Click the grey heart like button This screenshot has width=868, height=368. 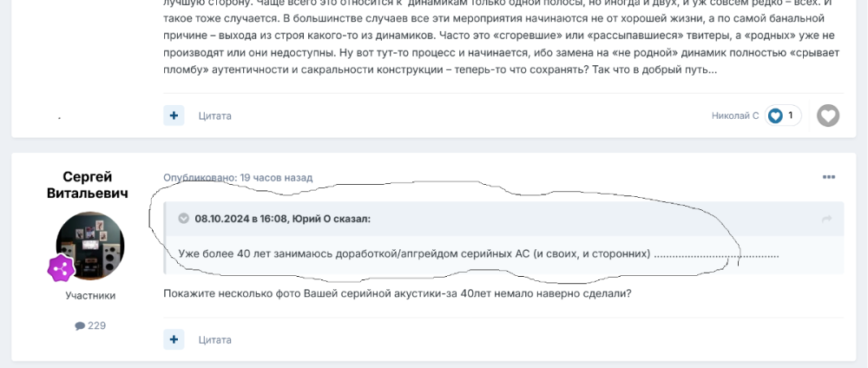(x=828, y=115)
